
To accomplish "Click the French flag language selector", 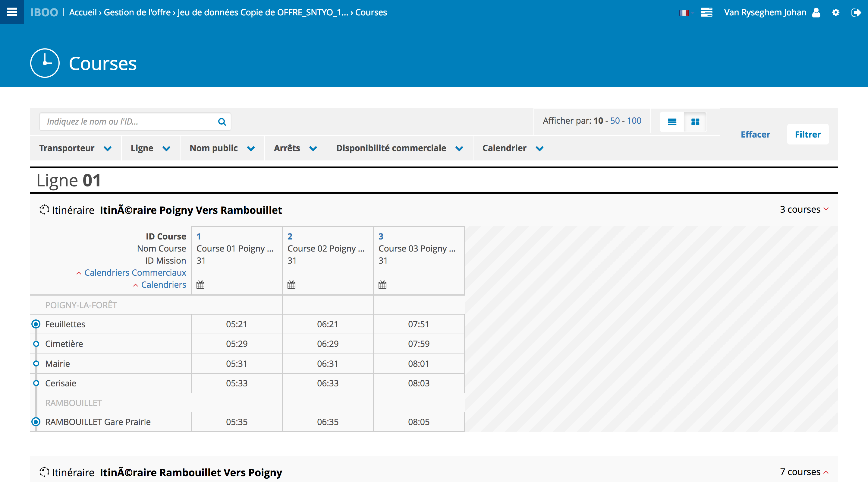I will 684,13.
